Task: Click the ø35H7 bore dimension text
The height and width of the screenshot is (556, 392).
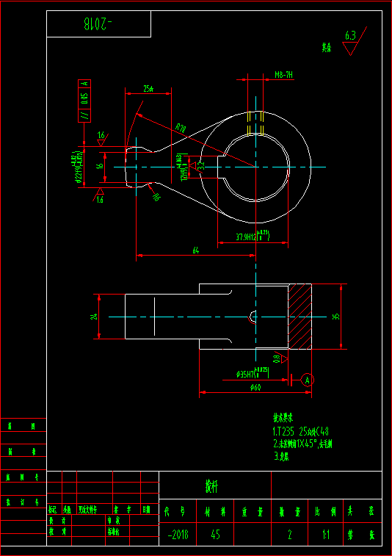Action: coord(253,373)
